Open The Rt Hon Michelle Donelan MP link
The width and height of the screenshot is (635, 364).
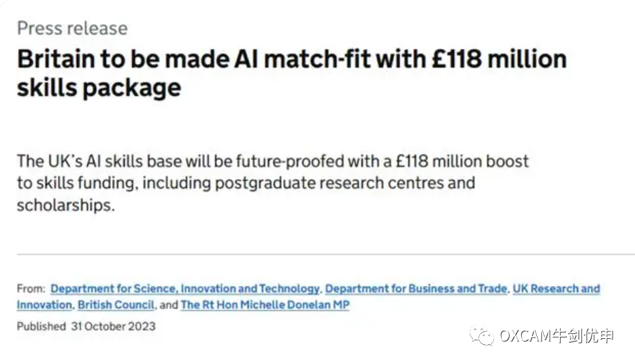click(265, 305)
